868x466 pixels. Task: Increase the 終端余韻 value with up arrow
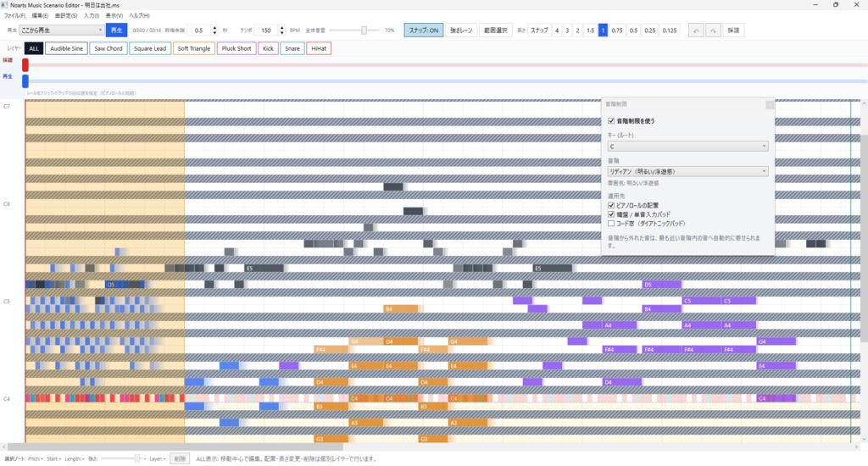pyautogui.click(x=214, y=28)
